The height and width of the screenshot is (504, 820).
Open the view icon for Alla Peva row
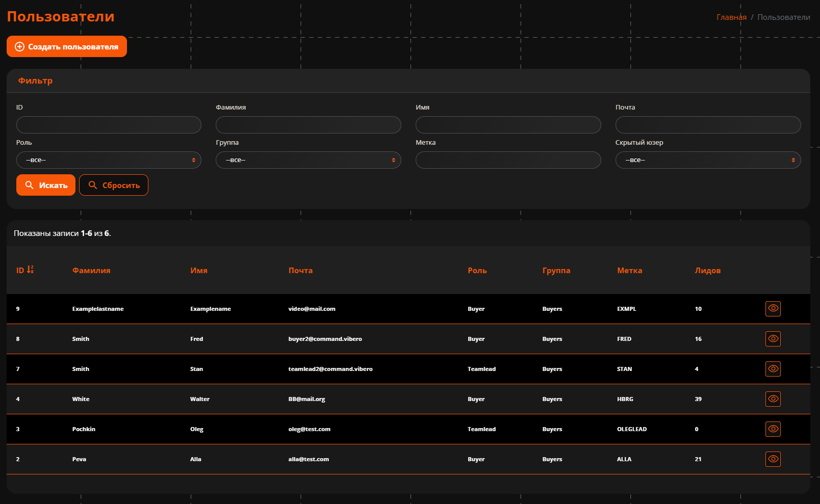(773, 459)
